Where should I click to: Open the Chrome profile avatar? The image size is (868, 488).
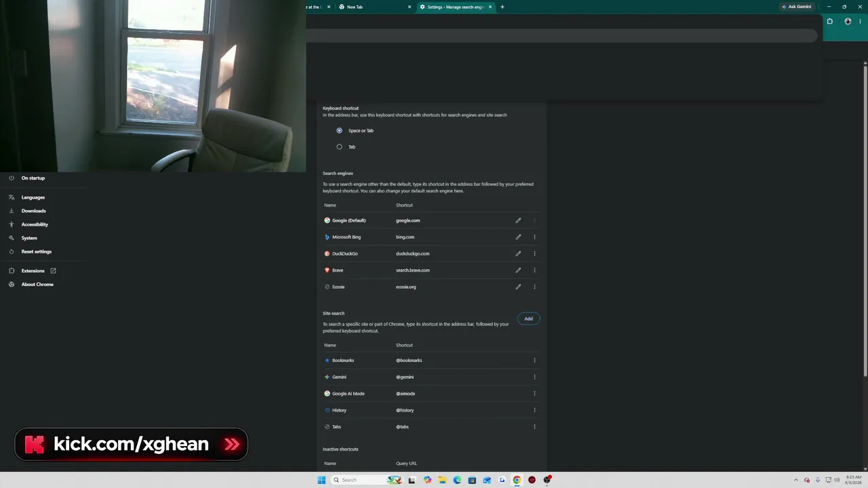[848, 21]
